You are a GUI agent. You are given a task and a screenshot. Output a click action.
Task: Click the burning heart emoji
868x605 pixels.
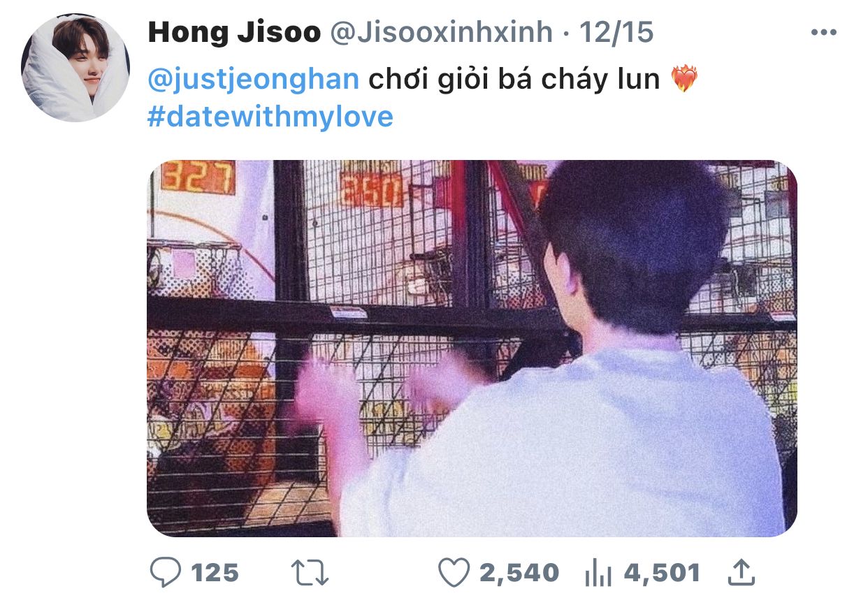point(684,80)
